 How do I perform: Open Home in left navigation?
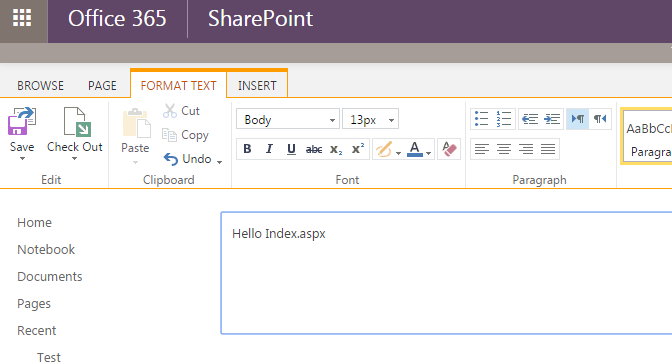pyautogui.click(x=34, y=222)
